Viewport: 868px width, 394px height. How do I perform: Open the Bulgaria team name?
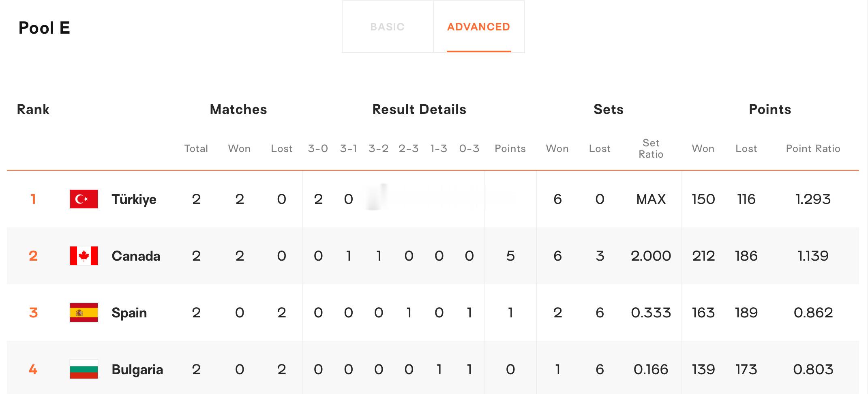[x=137, y=370]
